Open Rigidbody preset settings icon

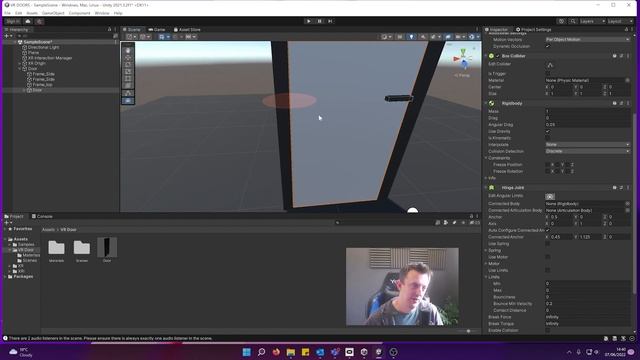[x=621, y=103]
